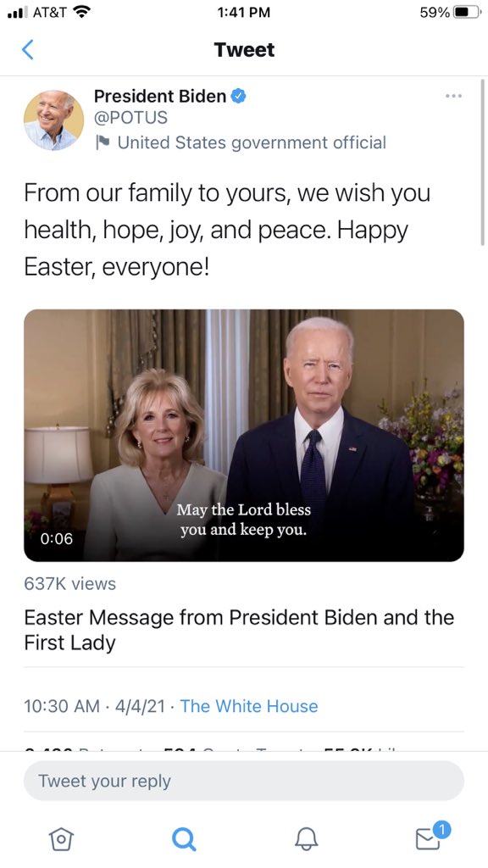
Task: Tap President Biden's profile picture
Action: pyautogui.click(x=53, y=120)
